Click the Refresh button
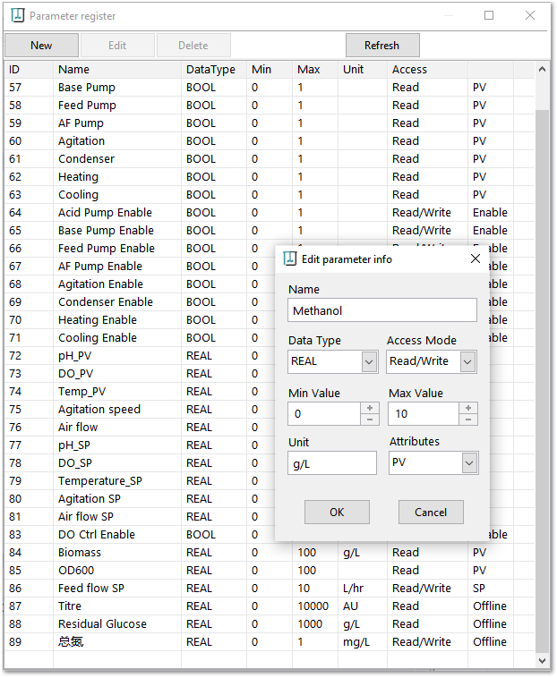 [382, 45]
